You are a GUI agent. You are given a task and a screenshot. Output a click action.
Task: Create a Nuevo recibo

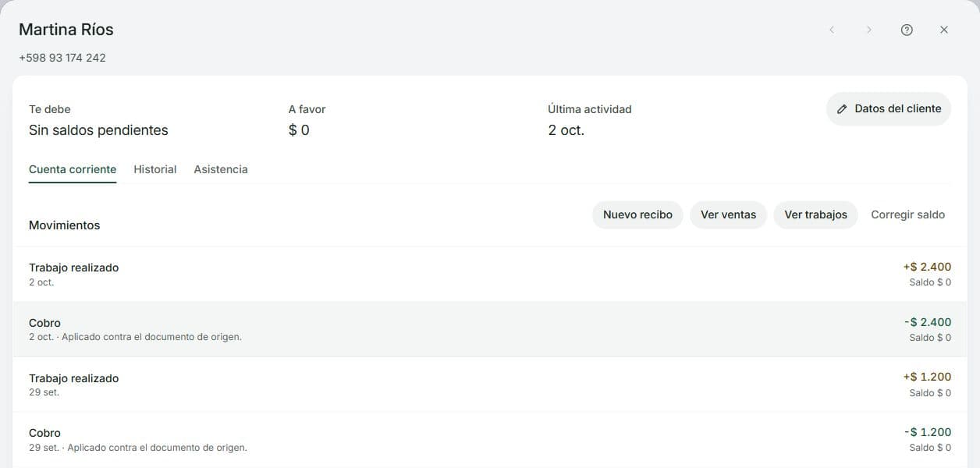click(637, 214)
